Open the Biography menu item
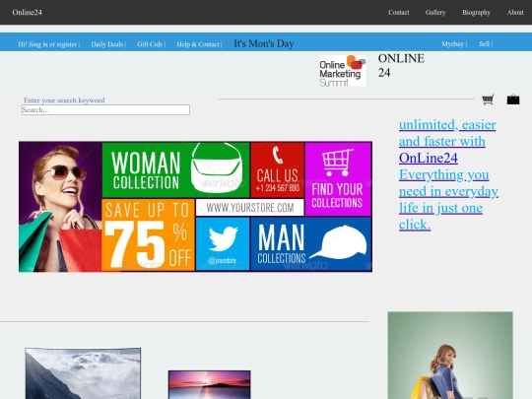 [x=477, y=12]
